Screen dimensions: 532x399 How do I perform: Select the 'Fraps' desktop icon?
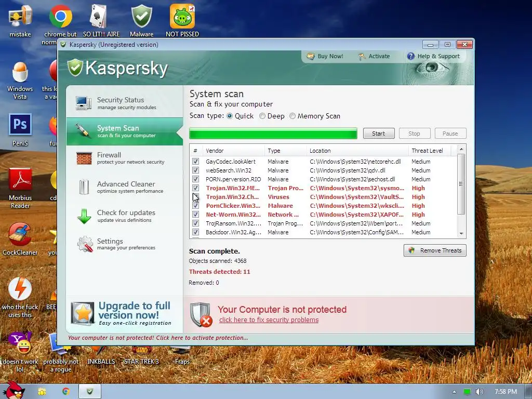click(x=182, y=356)
